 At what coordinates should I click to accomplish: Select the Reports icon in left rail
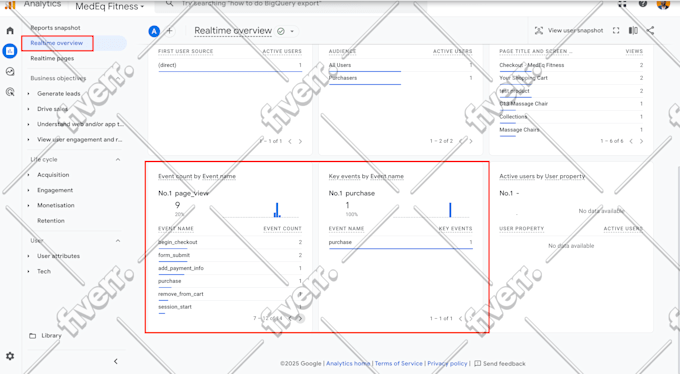(x=10, y=51)
